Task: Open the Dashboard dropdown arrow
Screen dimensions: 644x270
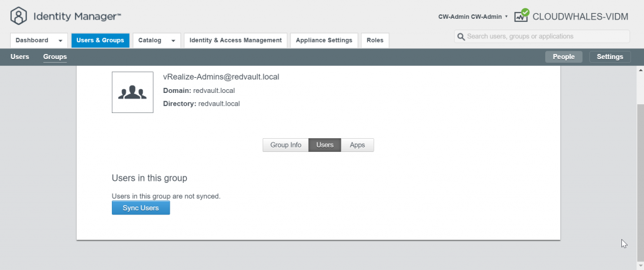Action: pyautogui.click(x=60, y=41)
